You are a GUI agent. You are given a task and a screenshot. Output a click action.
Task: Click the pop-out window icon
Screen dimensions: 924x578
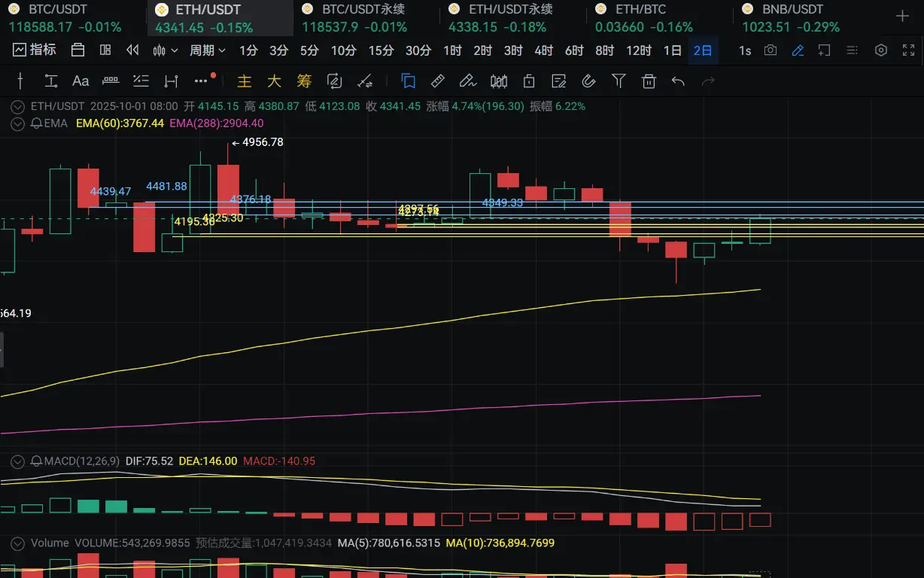point(825,50)
